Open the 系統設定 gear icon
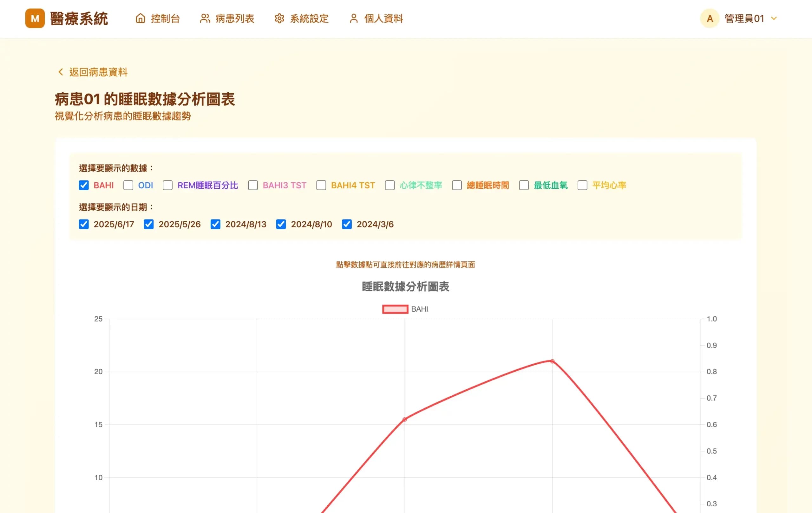Screen dimensions: 812x513 click(279, 18)
